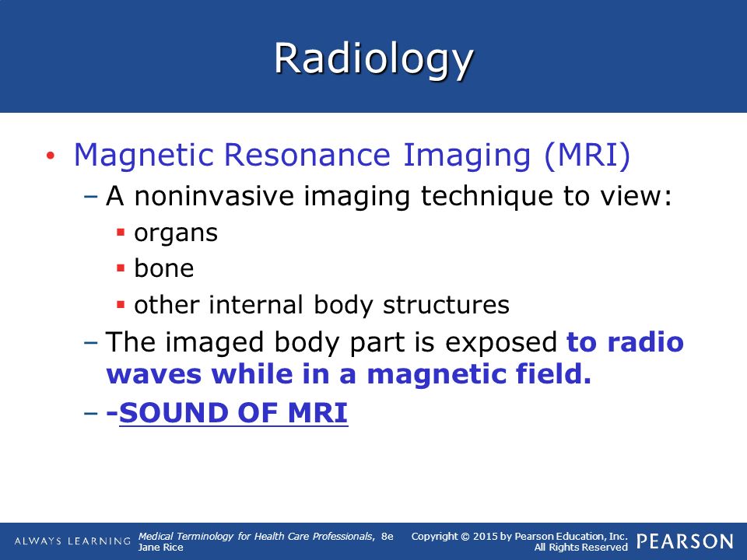Select the ALWAYS LEARNING footer text
Viewport: 747px width, 560px height.
tap(72, 541)
